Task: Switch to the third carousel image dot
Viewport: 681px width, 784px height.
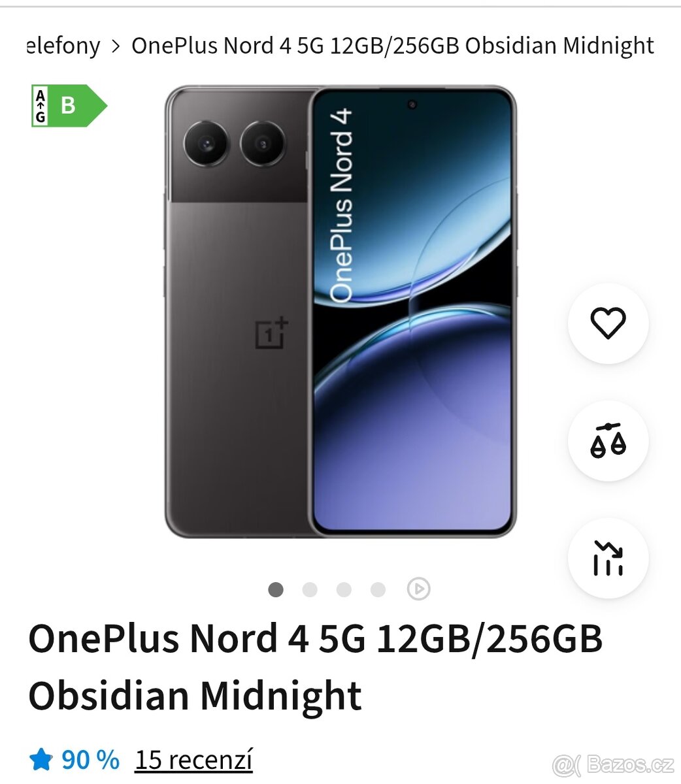Action: pos(344,589)
